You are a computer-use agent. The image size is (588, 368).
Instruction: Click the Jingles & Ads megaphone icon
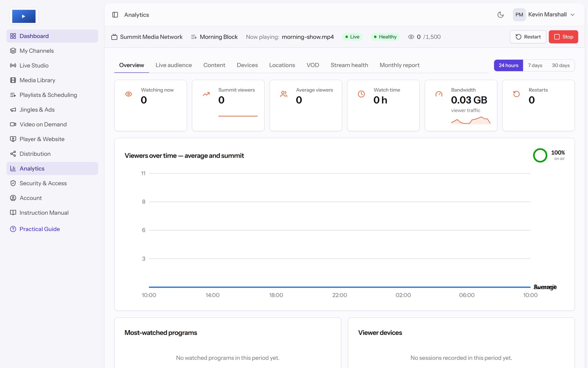click(x=13, y=110)
